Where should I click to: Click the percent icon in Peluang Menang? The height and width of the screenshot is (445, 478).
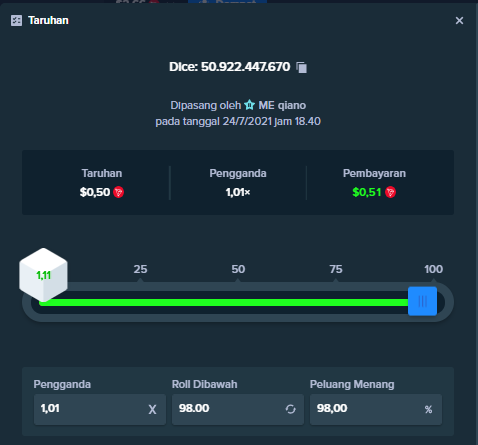[428, 409]
